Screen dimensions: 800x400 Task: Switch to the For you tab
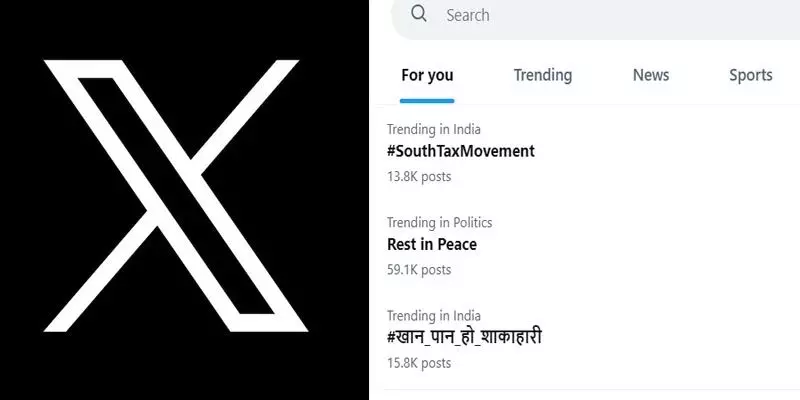click(x=427, y=75)
